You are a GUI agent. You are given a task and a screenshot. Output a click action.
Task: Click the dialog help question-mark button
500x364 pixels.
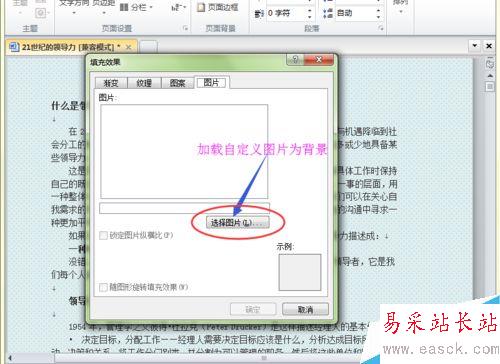pos(295,60)
